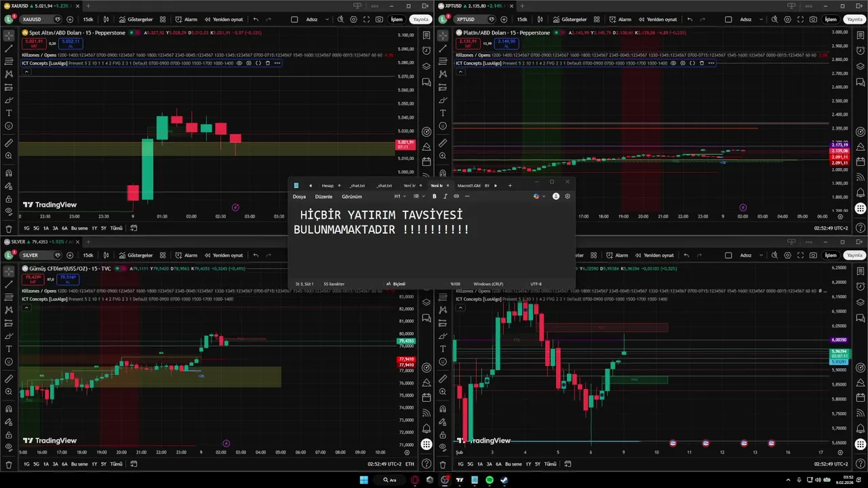Open object tree layers in SILVER right sidebar
The image size is (868, 488).
pyautogui.click(x=427, y=303)
